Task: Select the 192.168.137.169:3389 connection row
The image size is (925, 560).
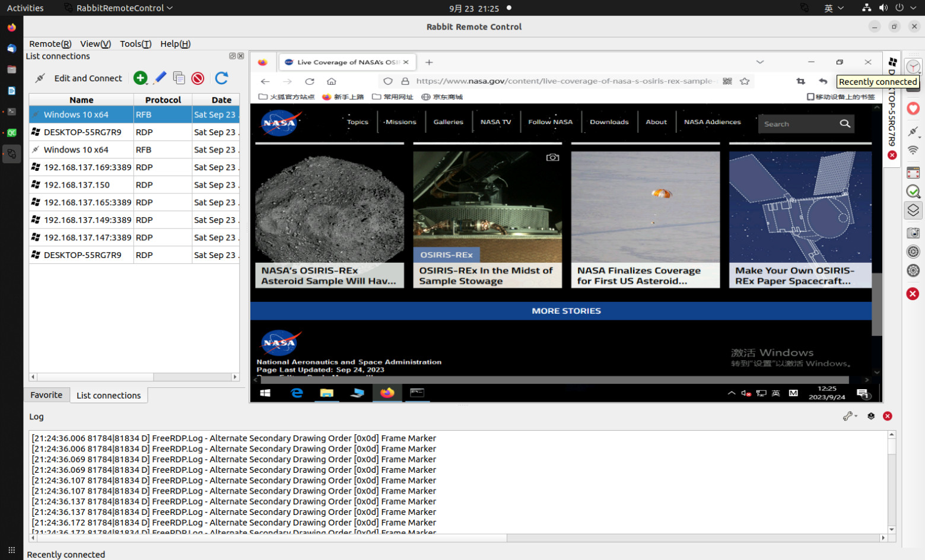Action: [134, 167]
